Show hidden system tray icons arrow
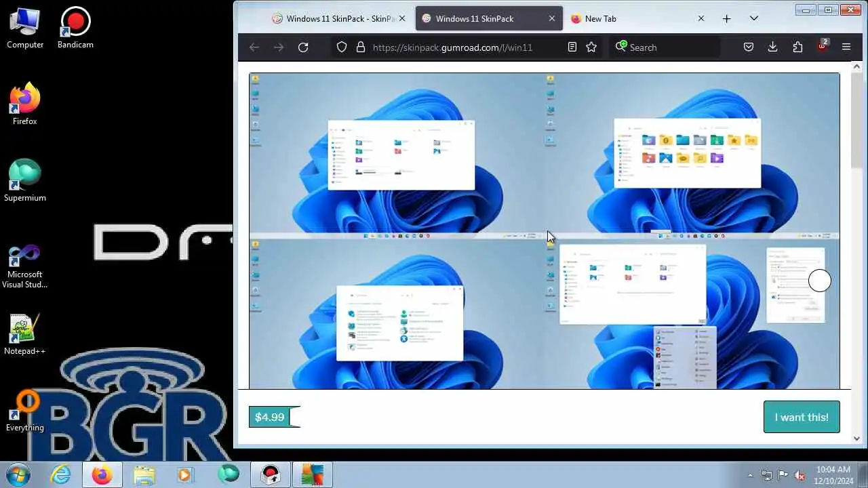The width and height of the screenshot is (868, 488). [750, 475]
